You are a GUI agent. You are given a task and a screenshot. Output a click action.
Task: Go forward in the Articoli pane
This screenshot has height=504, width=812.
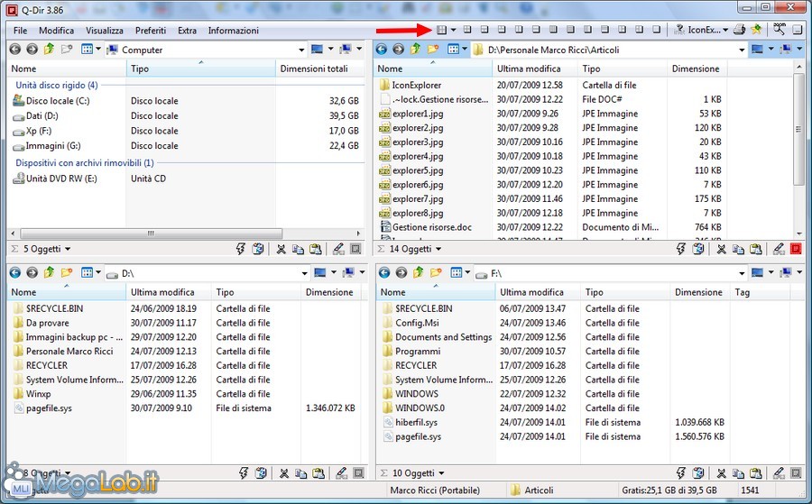click(x=398, y=50)
